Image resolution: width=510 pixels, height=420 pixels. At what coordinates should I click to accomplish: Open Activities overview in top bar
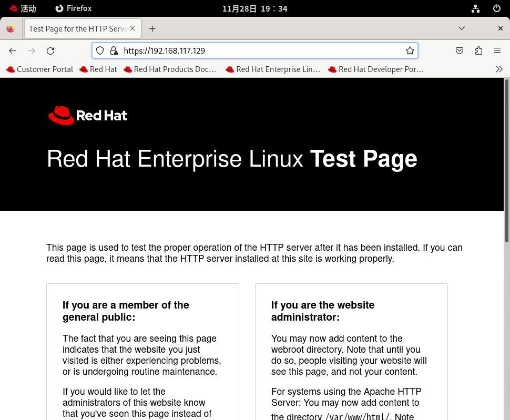click(23, 8)
